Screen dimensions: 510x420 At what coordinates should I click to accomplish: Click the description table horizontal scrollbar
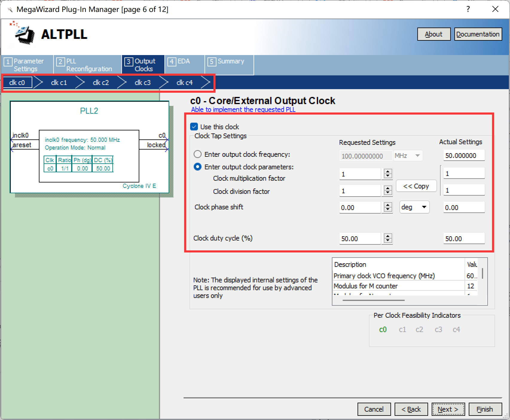tap(374, 300)
